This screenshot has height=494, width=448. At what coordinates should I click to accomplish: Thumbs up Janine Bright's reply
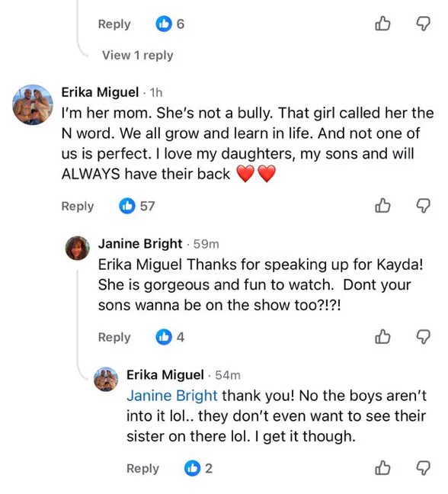click(x=382, y=337)
